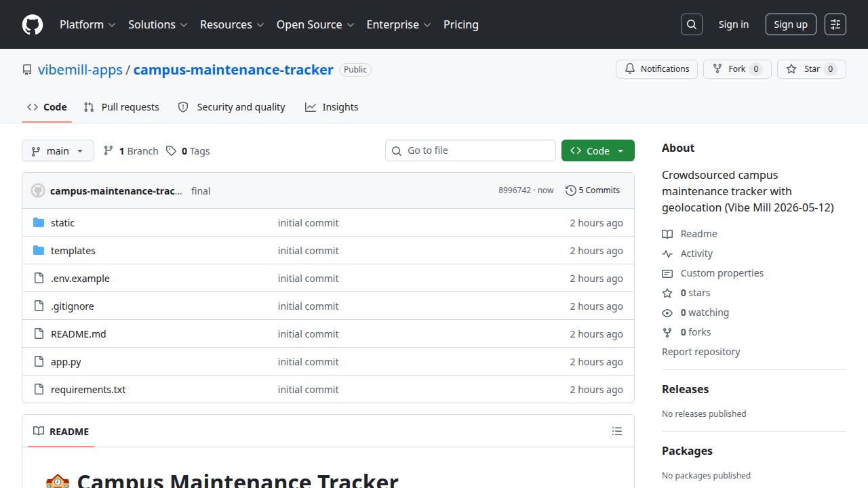View the 0 Tags link

point(188,151)
